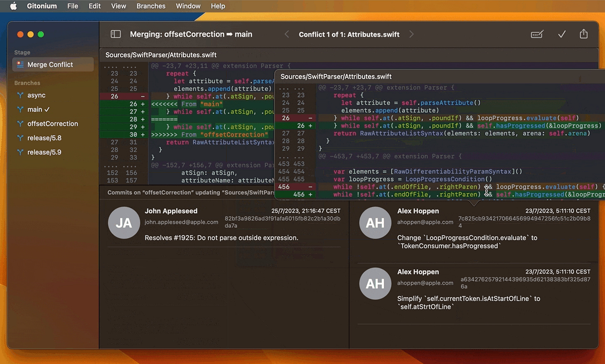Click the Stage sidebar heading
The width and height of the screenshot is (605, 364).
(22, 52)
